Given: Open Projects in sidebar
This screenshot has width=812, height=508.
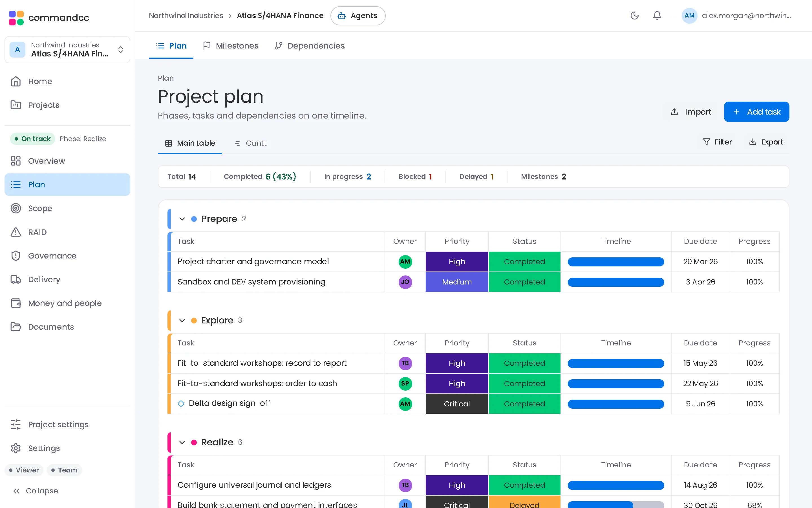Looking at the screenshot, I should 67,105.
